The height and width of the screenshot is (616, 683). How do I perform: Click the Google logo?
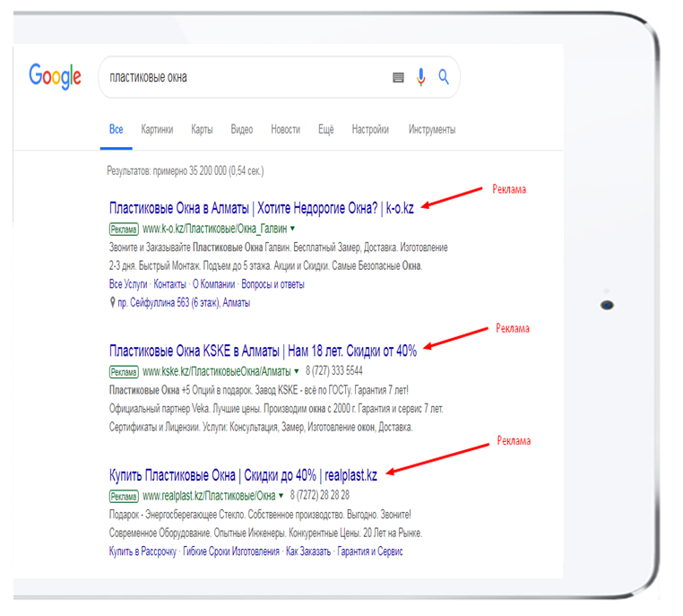point(55,76)
